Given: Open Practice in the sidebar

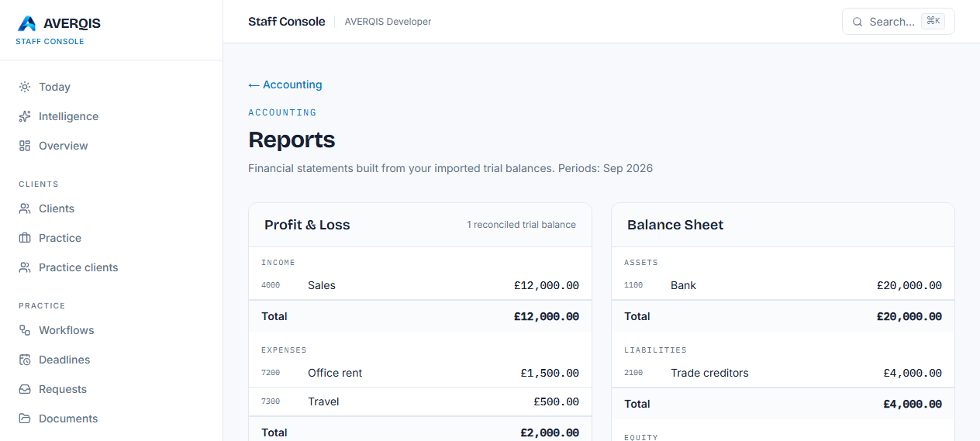Looking at the screenshot, I should (111, 238).
